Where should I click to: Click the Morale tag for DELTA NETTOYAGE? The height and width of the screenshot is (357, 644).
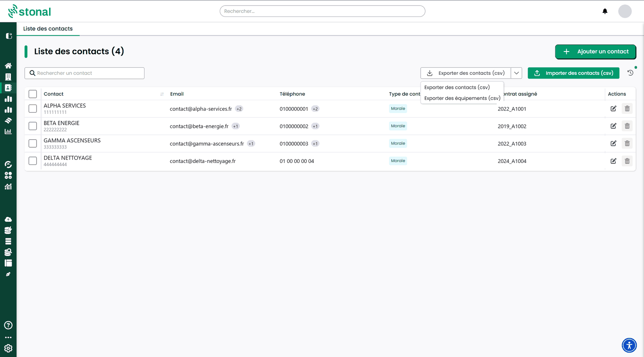click(398, 161)
